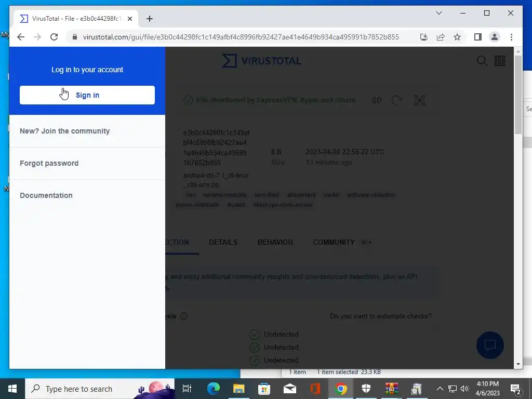The width and height of the screenshot is (532, 399).
Task: Click the VirusTotal logo
Action: click(262, 61)
